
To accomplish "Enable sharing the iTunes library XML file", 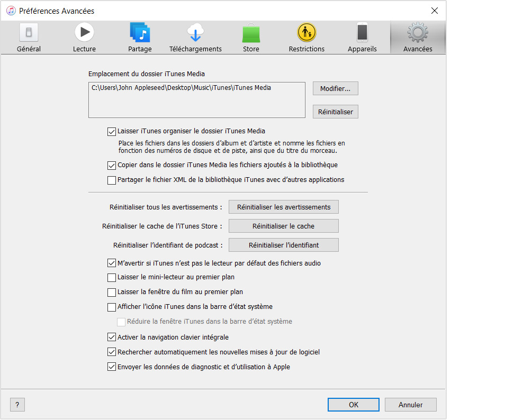I will point(112,180).
